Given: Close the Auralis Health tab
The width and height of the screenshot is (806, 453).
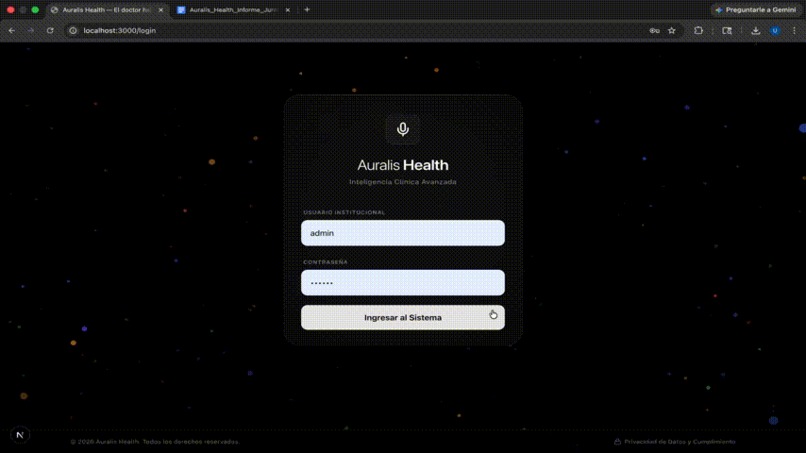Looking at the screenshot, I should (x=160, y=10).
